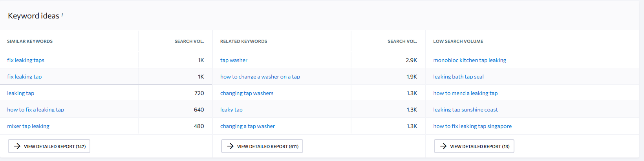Open 'how to fix a leaking tap'
Viewport: 644px width, 161px height.
(35, 110)
